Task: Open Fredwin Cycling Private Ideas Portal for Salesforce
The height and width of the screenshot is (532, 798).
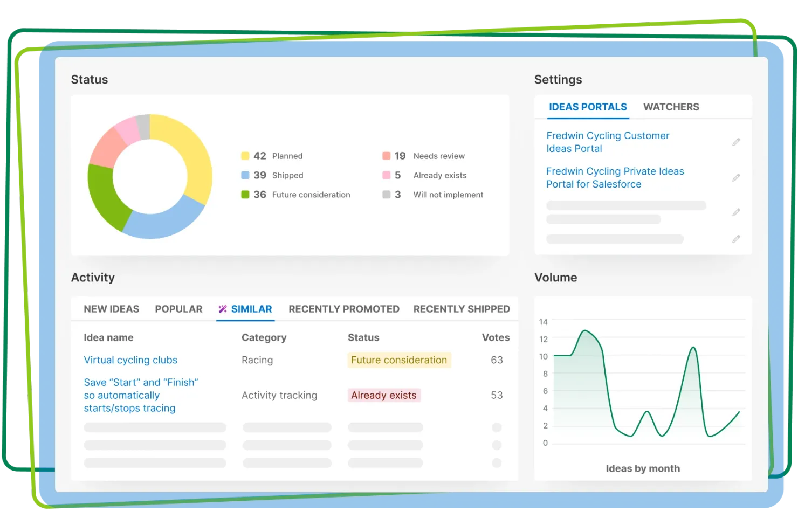Action: 615,178
